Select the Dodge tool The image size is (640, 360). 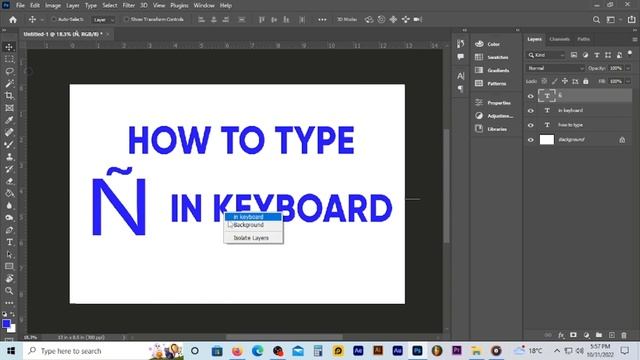coord(9,218)
